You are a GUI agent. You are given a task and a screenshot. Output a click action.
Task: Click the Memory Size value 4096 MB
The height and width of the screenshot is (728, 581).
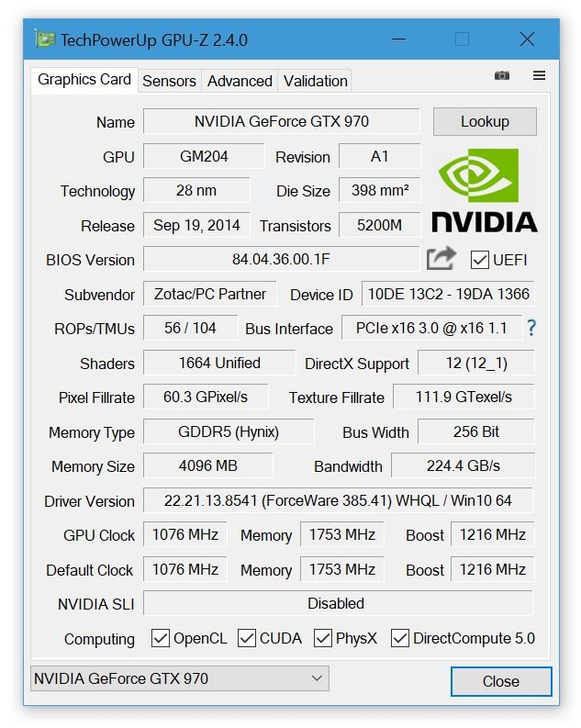[208, 465]
